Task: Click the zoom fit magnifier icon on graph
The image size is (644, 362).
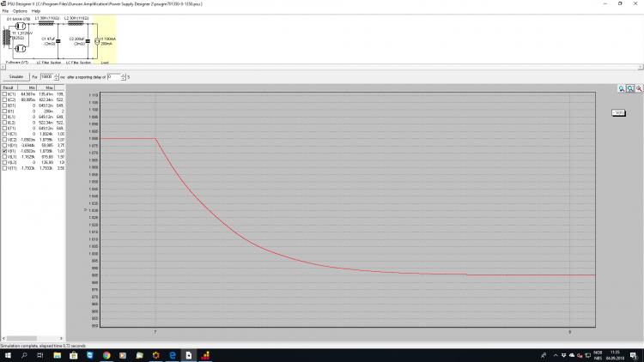Action: coord(630,88)
